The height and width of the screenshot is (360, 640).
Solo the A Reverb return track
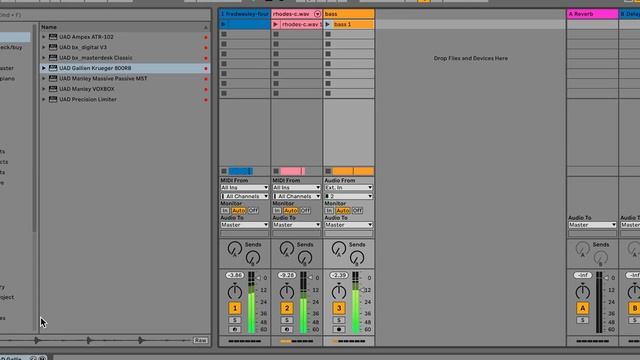[582, 320]
